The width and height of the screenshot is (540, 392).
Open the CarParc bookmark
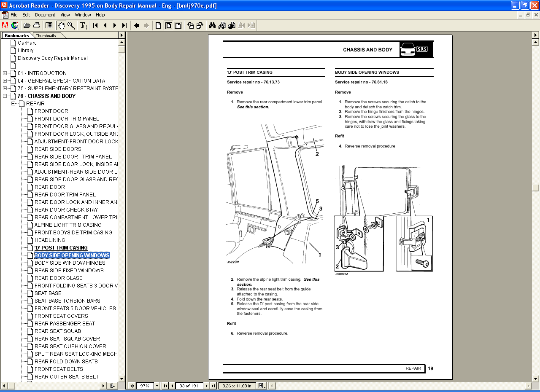click(x=27, y=43)
